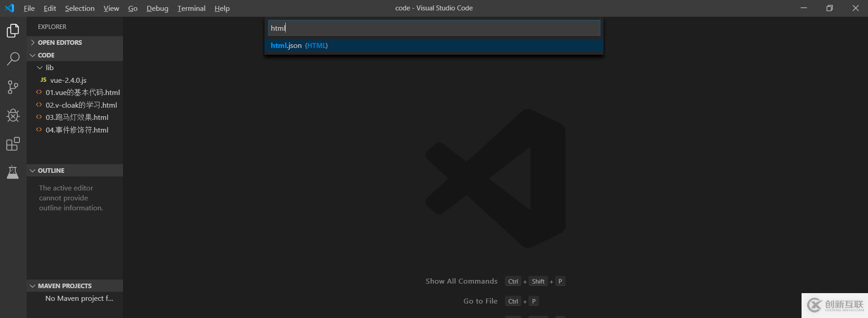
Task: Click 'Show All Commands' hint text
Action: [461, 281]
